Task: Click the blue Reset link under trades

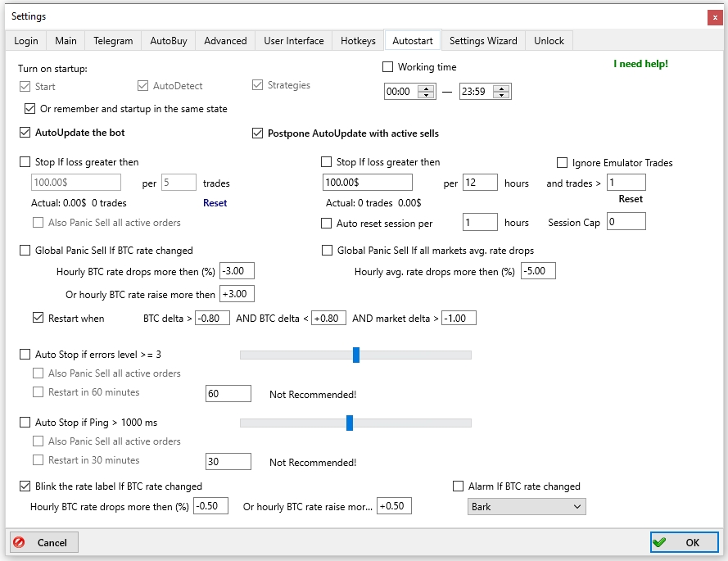Action: [215, 203]
